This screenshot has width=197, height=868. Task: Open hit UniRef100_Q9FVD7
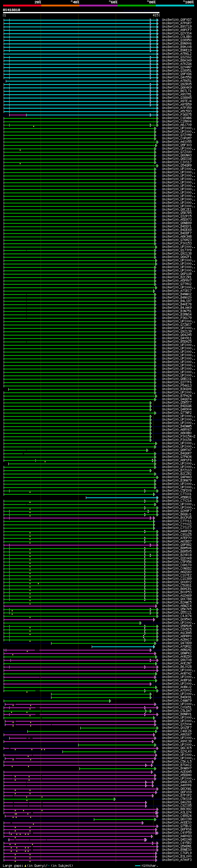point(176,20)
